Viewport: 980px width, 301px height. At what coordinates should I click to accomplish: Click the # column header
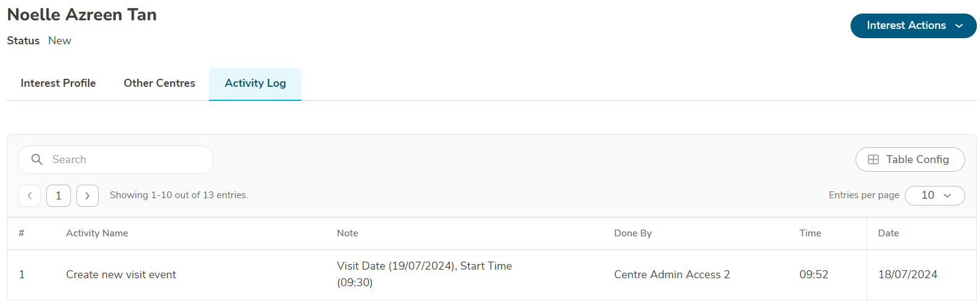[22, 233]
